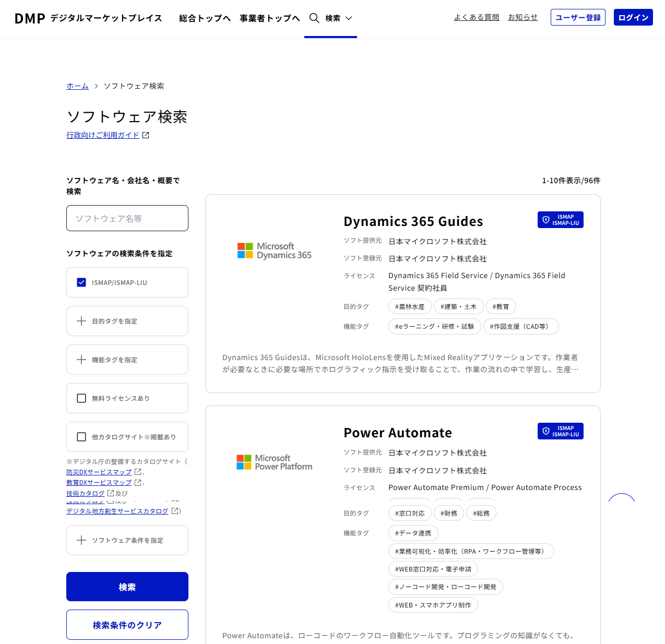Uncheck the ISMAP/ISMAP-LIU checkbox

(x=81, y=282)
